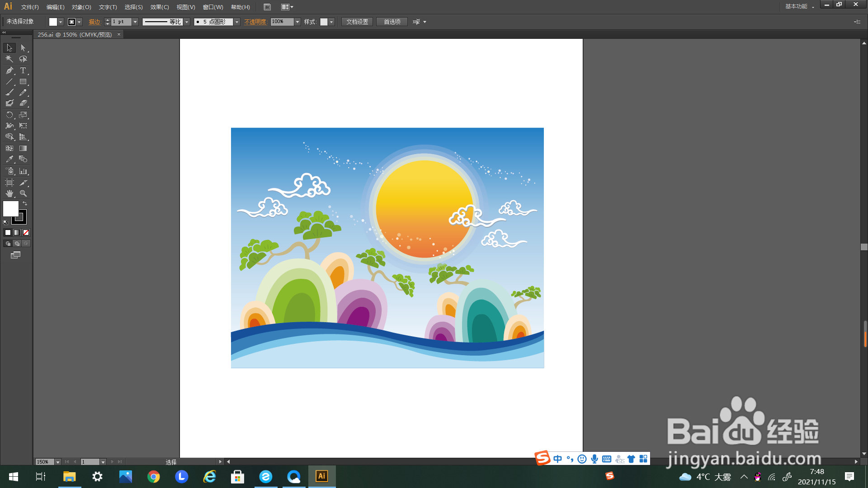
Task: Select the Zoom tool
Action: tap(23, 193)
